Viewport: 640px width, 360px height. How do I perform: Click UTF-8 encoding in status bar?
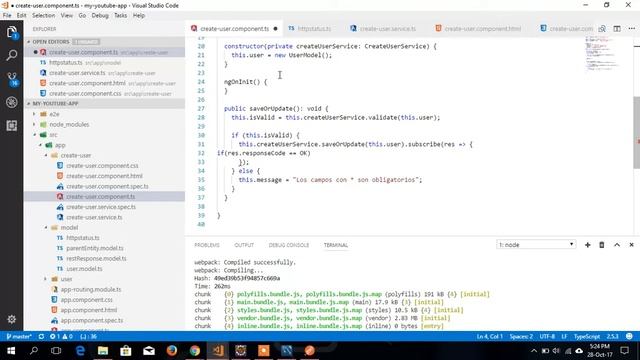tap(547, 337)
